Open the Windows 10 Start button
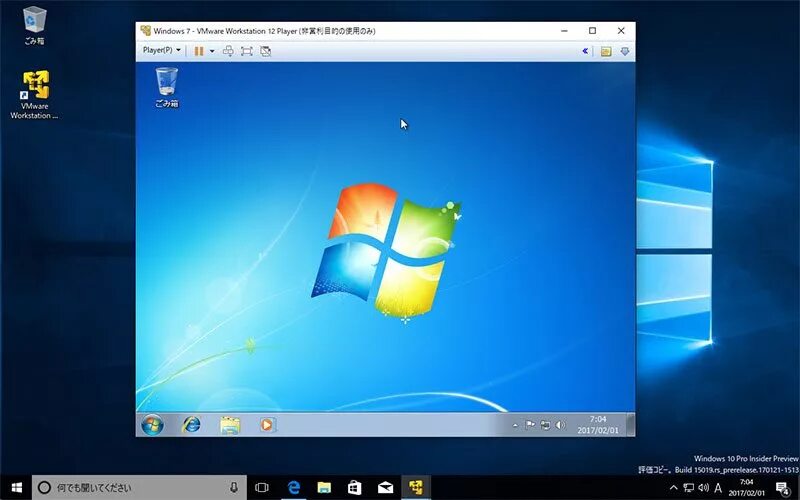This screenshot has width=800, height=500. coord(16,488)
